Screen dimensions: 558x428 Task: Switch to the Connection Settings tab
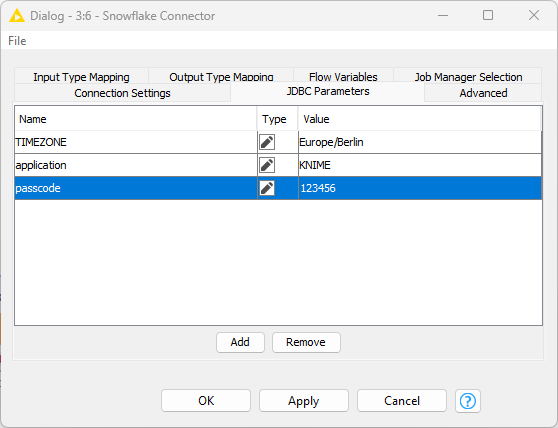[x=122, y=93]
